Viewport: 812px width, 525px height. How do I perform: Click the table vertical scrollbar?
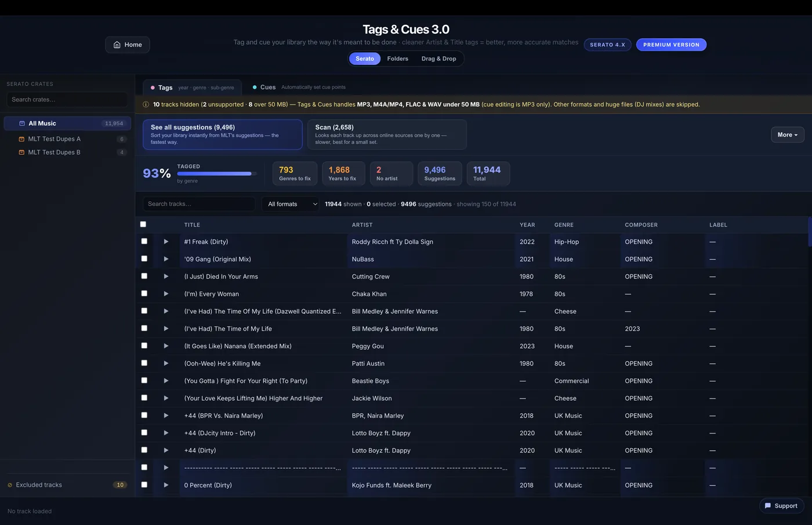(810, 232)
